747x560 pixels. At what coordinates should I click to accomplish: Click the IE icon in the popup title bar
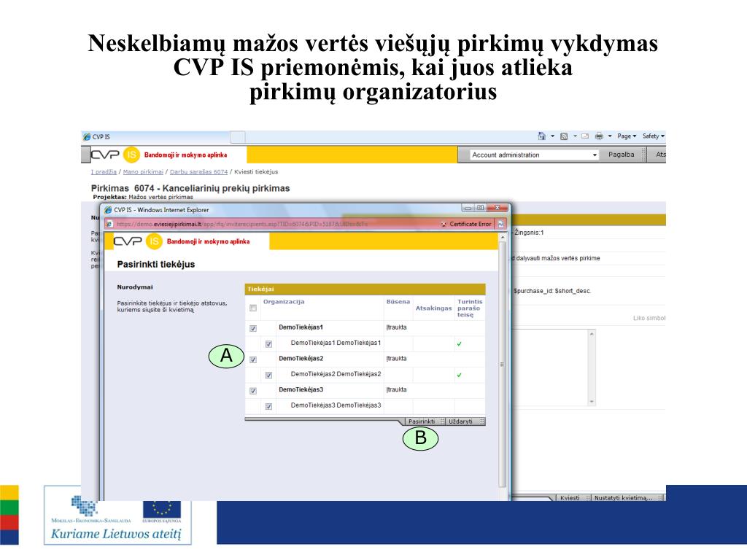[x=108, y=209]
